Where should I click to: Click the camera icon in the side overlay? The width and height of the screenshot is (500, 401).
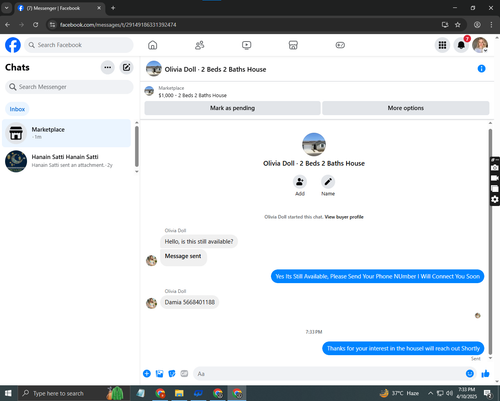tap(495, 168)
